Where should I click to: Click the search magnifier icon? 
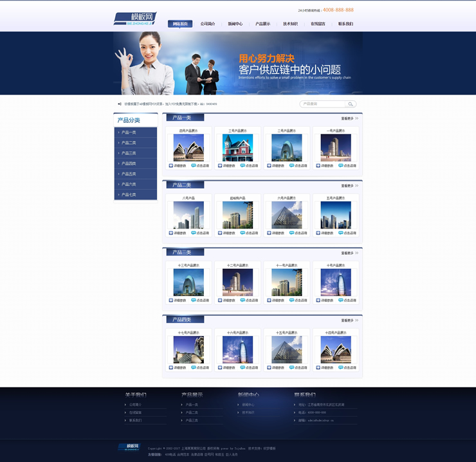[x=350, y=104]
